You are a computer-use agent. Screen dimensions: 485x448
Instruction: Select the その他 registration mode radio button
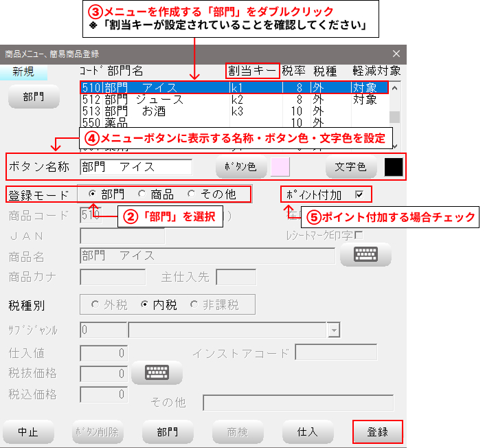click(191, 194)
